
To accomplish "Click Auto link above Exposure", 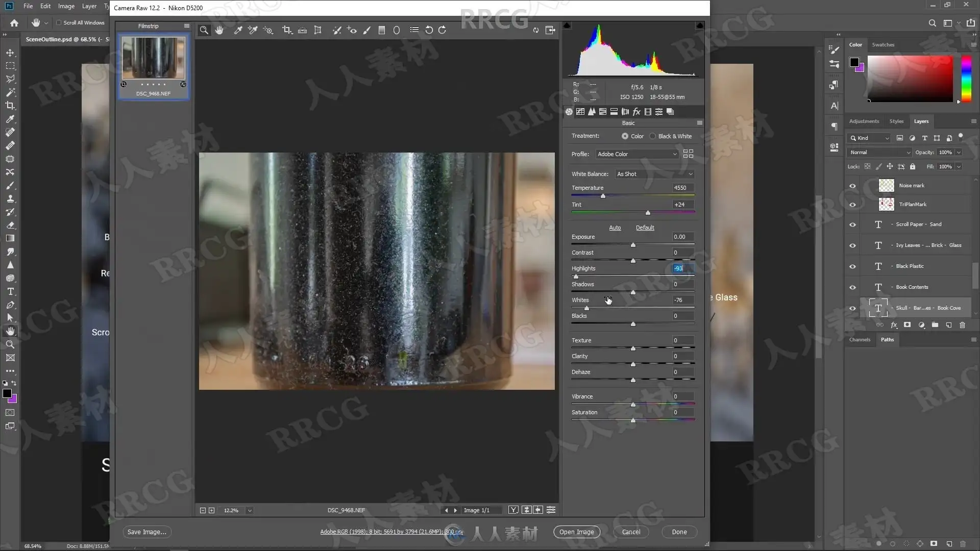I will pos(615,228).
